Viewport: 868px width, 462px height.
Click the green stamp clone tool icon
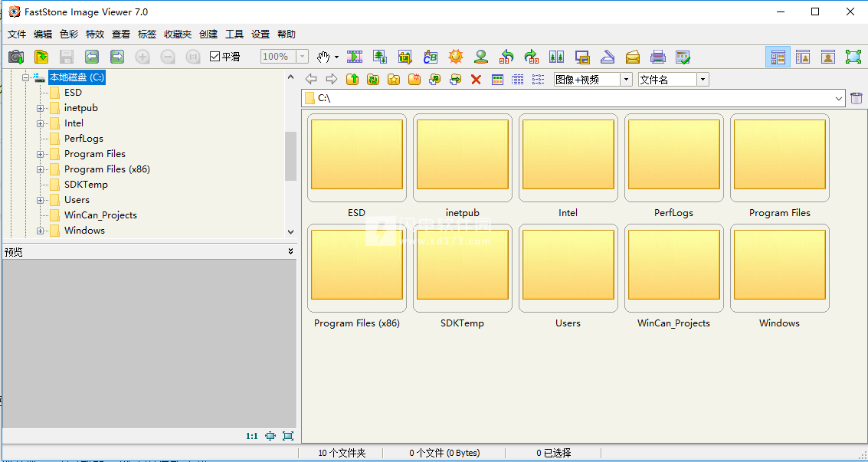[481, 57]
